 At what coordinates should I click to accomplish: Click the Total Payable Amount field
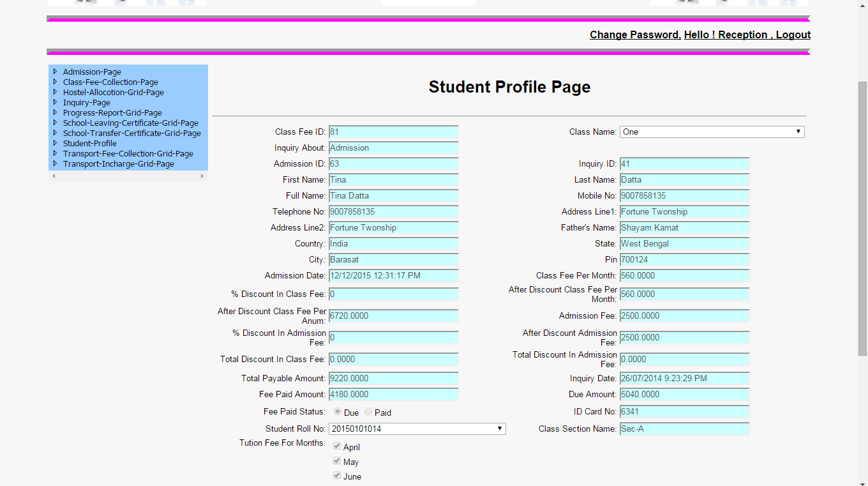[394, 379]
